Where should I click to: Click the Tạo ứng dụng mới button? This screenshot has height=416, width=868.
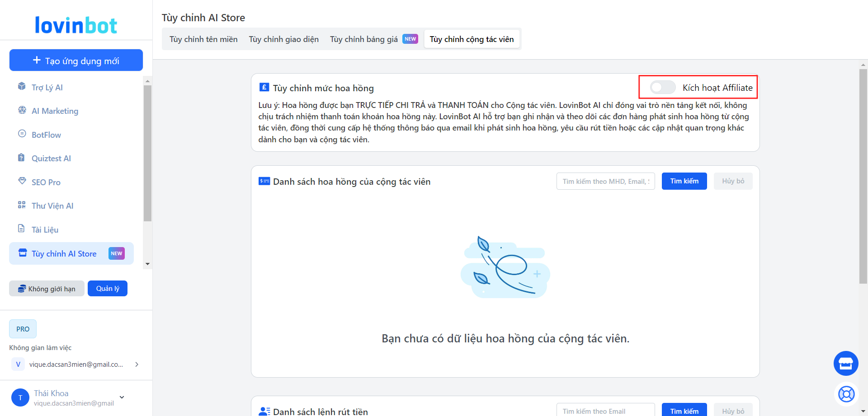pos(76,61)
